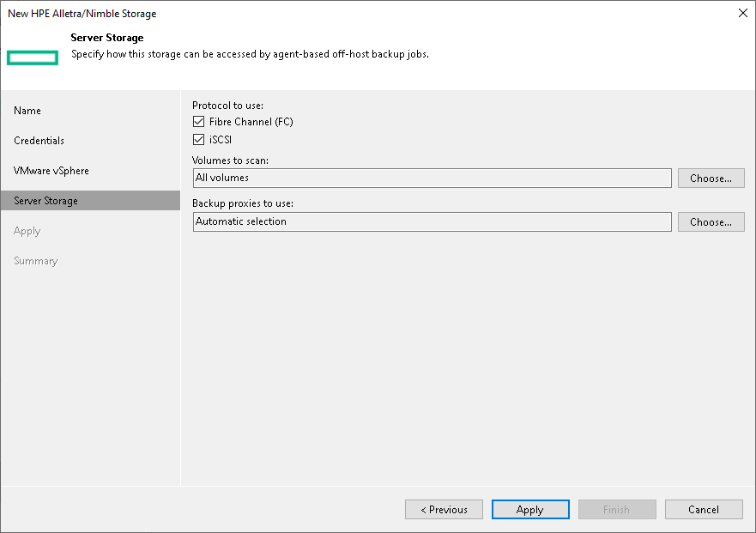756x533 pixels.
Task: Select the Apply step in sidebar
Action: 27,231
